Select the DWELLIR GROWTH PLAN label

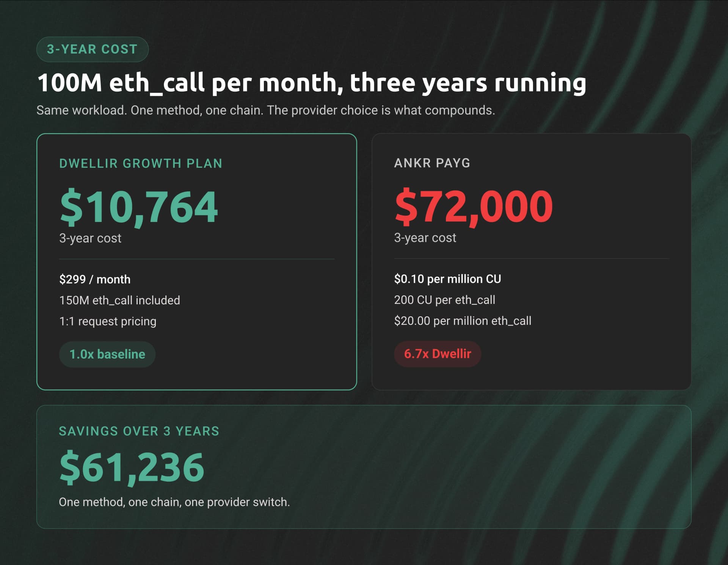[x=141, y=164]
